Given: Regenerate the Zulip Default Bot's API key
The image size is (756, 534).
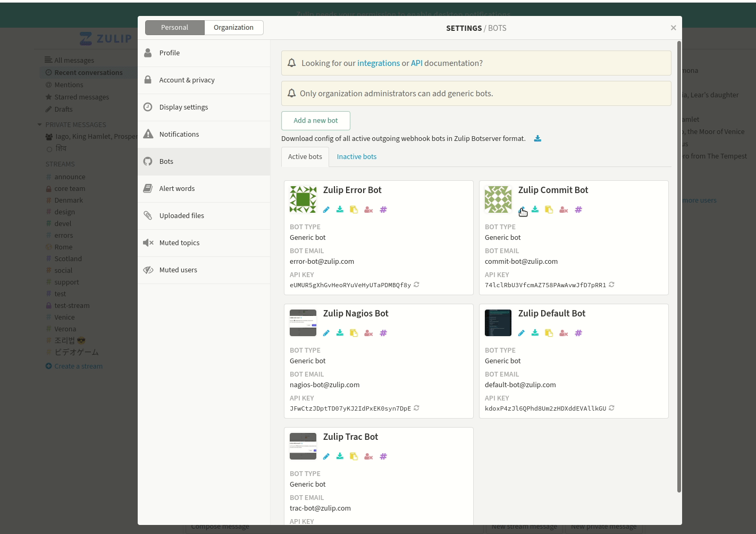Looking at the screenshot, I should point(611,408).
